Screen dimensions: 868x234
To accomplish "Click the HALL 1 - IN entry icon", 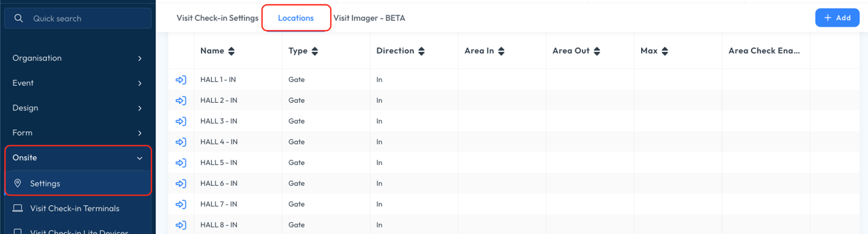I will 181,80.
